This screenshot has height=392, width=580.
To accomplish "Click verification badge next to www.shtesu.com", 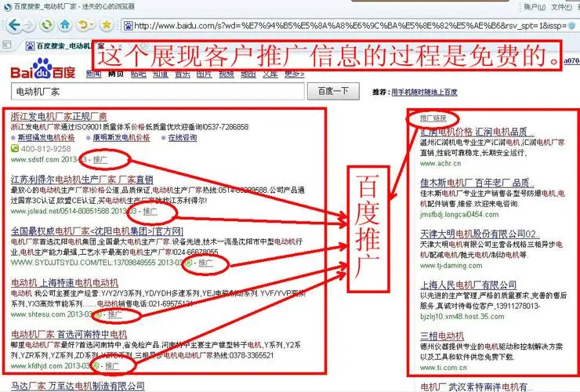I will 99,314.
